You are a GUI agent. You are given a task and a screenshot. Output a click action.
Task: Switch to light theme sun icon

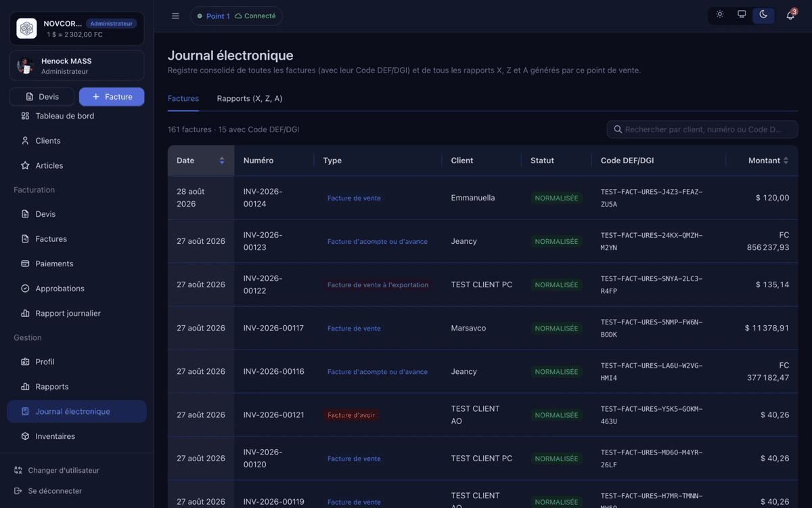point(719,15)
